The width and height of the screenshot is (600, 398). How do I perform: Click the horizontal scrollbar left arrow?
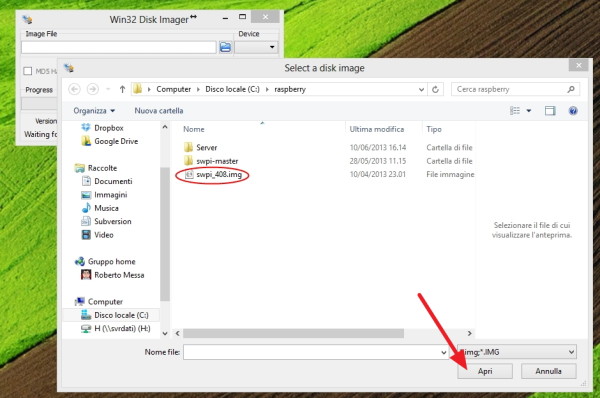pos(178,333)
